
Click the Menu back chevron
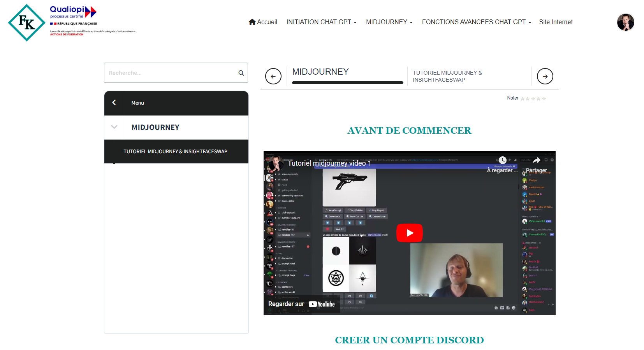114,103
